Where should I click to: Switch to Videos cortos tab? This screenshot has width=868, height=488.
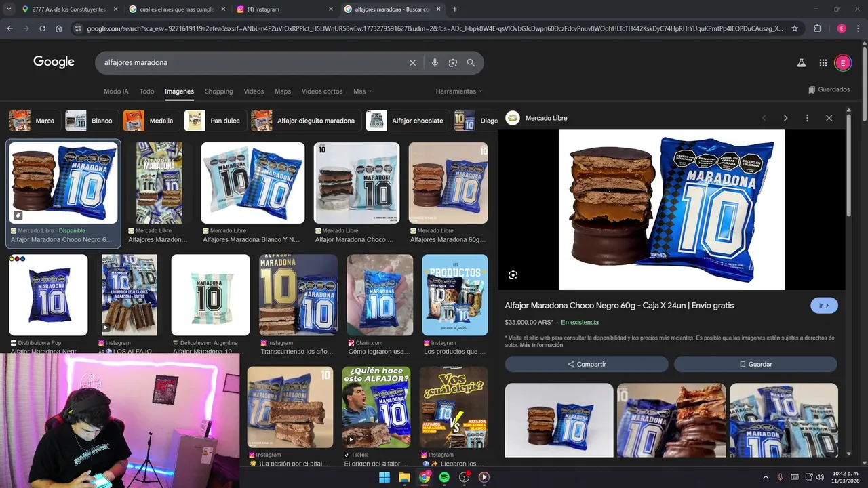click(322, 91)
